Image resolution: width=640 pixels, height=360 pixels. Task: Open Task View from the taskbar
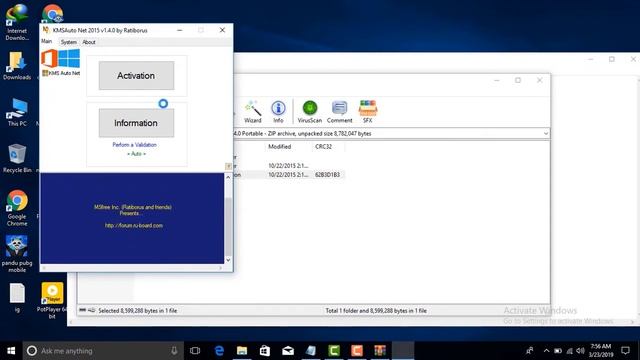click(195, 351)
